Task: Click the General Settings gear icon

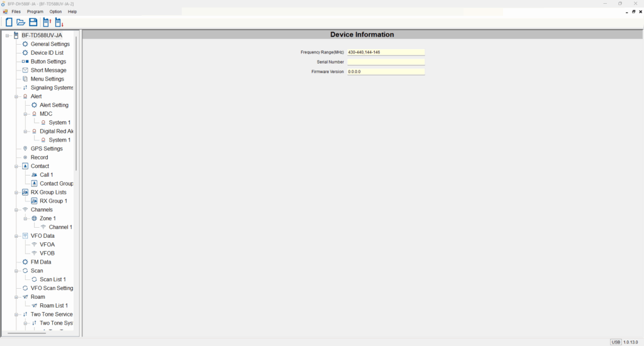Action: click(x=25, y=44)
